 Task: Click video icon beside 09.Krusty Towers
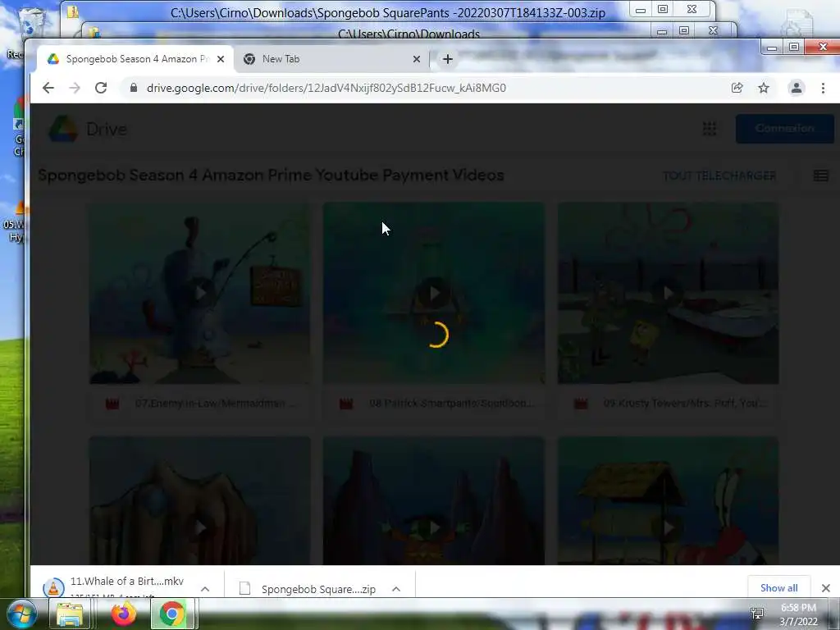pos(581,404)
